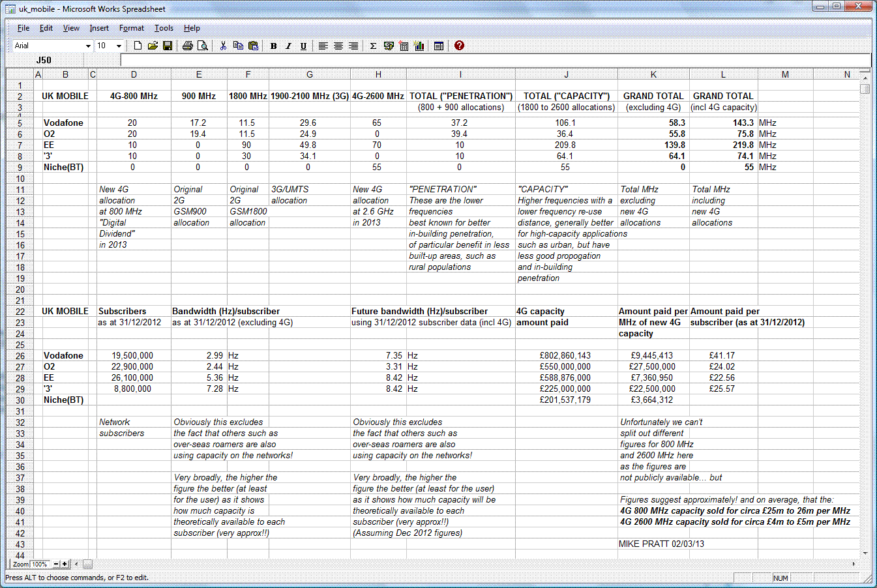Screen dimensions: 877x588
Task: Open the Insert menu
Action: (x=99, y=28)
